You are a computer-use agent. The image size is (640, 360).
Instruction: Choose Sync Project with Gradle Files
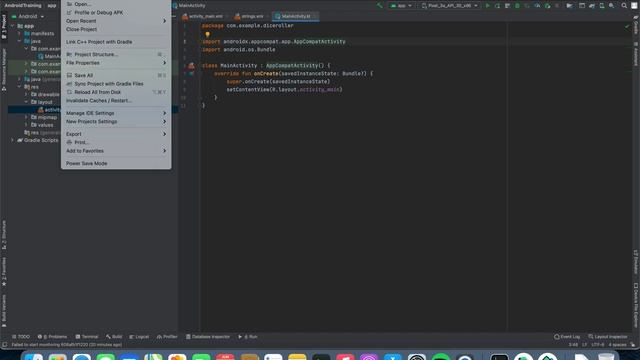pos(116,84)
